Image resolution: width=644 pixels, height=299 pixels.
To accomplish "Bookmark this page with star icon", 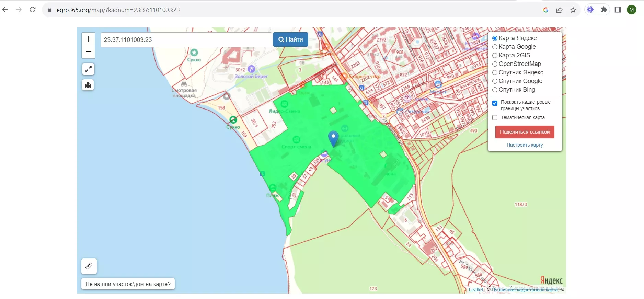I will pos(573,10).
